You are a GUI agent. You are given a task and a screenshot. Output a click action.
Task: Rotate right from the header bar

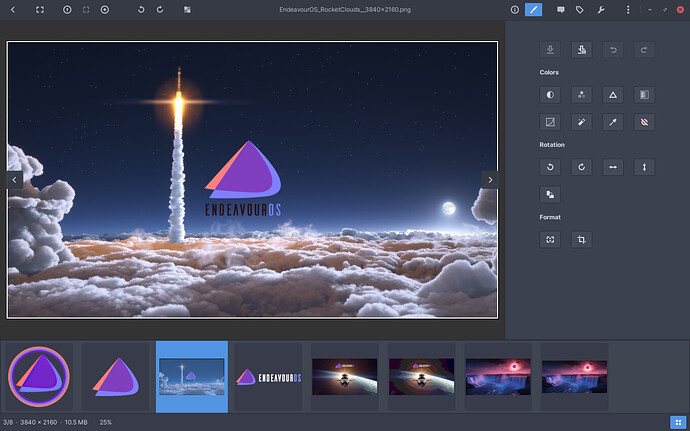(160, 9)
